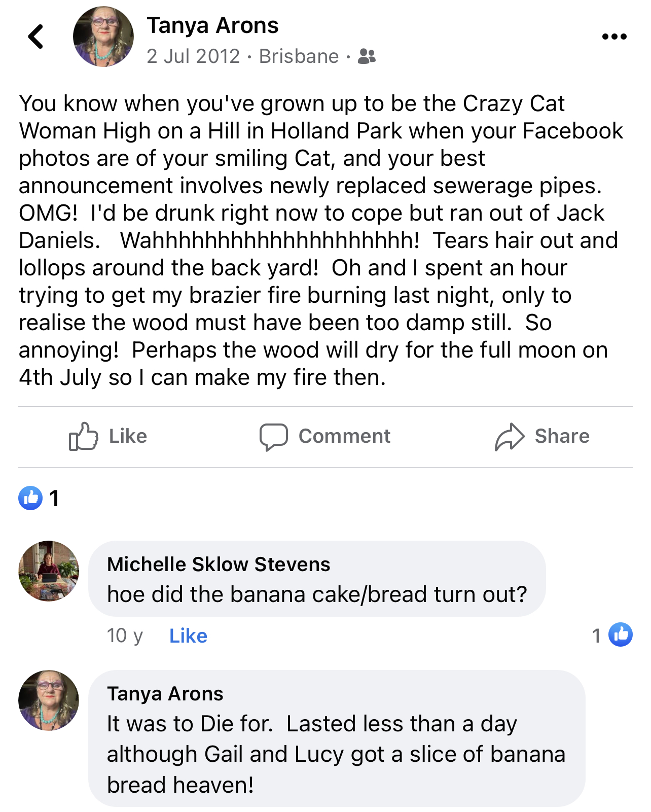This screenshot has width=651, height=812.
Task: Click the Share button label
Action: point(562,436)
